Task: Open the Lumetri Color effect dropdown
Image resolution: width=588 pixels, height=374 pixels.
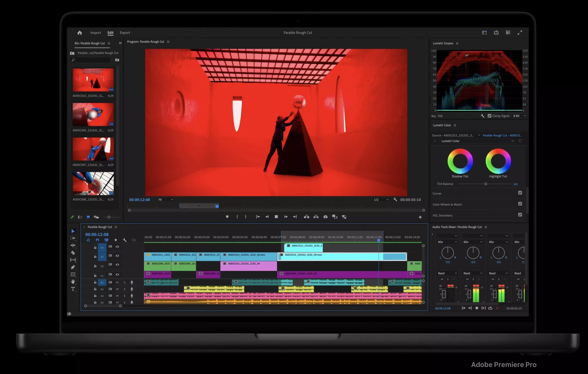Action: coord(477,141)
